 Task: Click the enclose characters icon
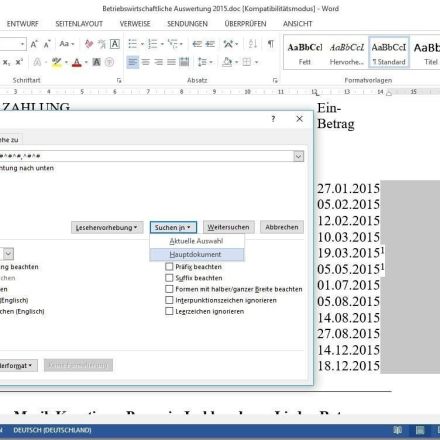[x=109, y=62]
